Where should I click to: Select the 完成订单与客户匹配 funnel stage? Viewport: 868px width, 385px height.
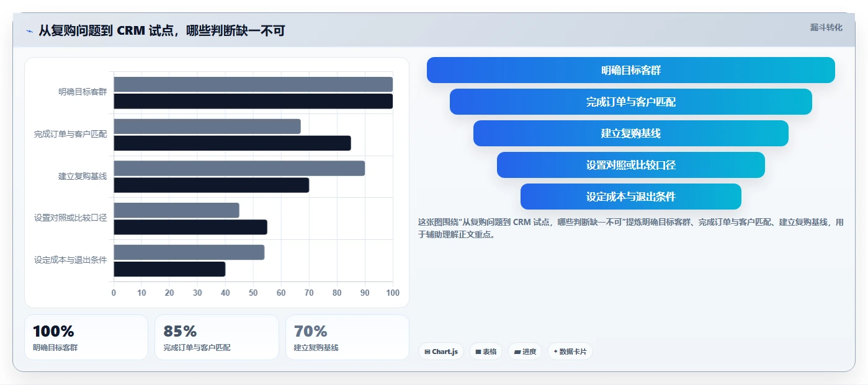[x=630, y=102]
